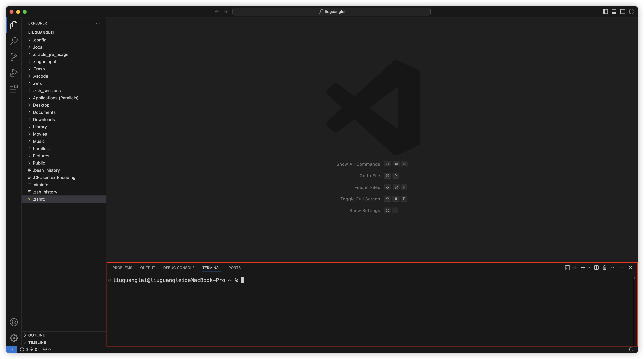Switch to the DEBUG CONSOLE tab

[x=178, y=268]
